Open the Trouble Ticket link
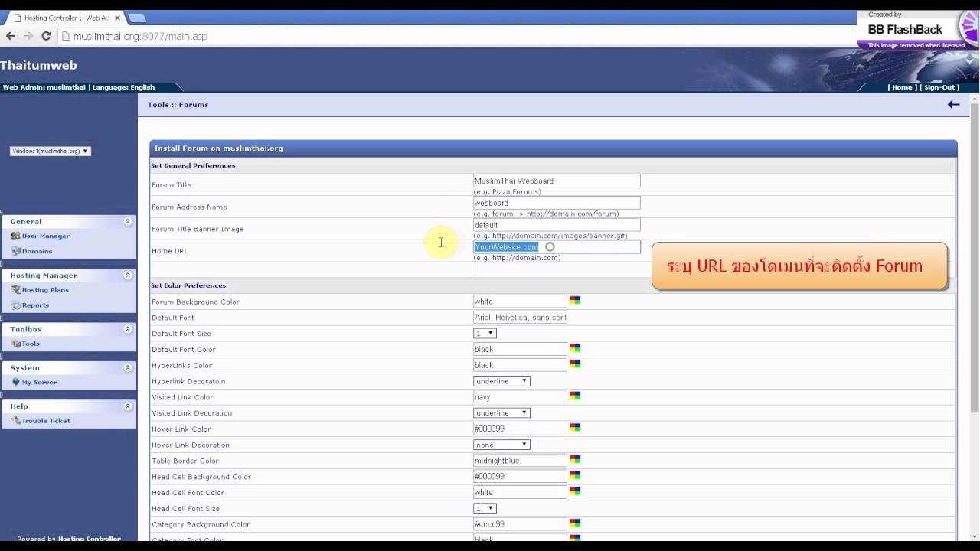The width and height of the screenshot is (980, 551). (46, 421)
